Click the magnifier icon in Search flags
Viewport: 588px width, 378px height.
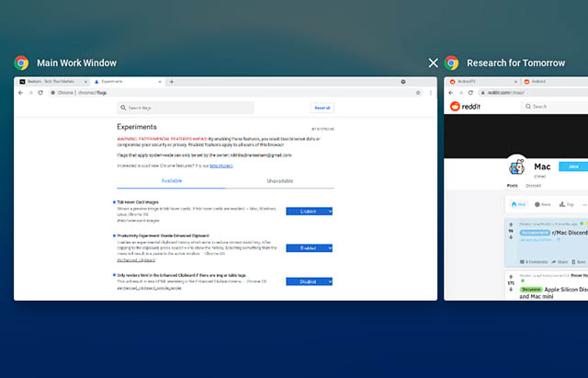click(123, 108)
